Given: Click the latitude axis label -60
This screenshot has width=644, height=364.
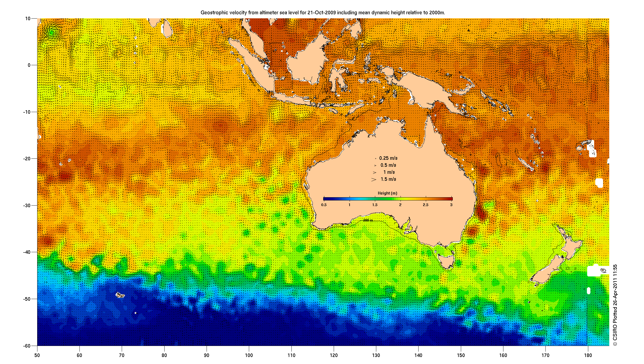Looking at the screenshot, I should [x=27, y=346].
